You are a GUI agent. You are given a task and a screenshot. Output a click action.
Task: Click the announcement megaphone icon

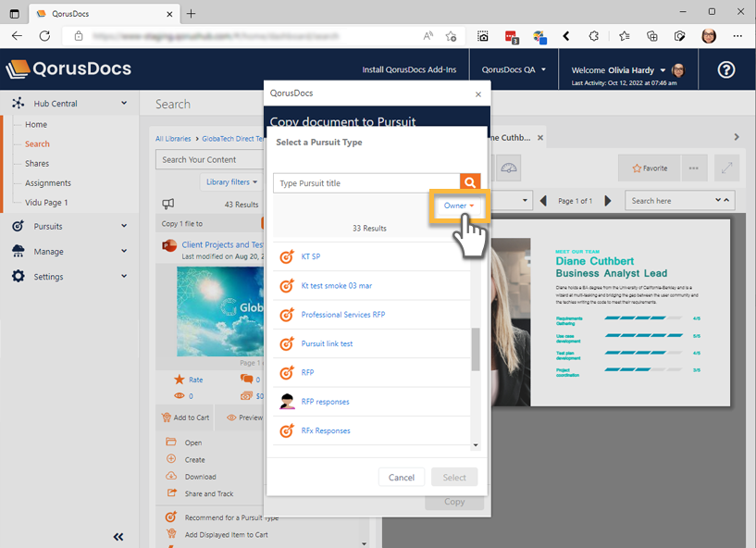pyautogui.click(x=167, y=204)
